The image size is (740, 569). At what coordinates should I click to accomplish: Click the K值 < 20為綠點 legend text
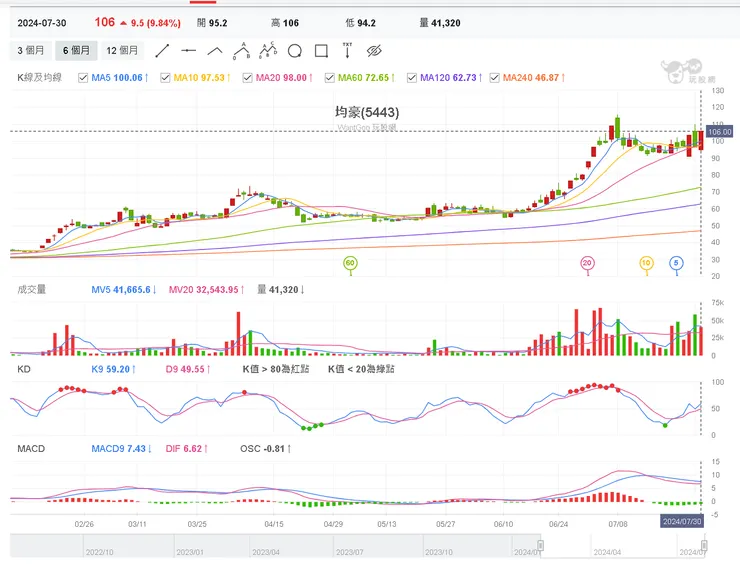(x=362, y=369)
